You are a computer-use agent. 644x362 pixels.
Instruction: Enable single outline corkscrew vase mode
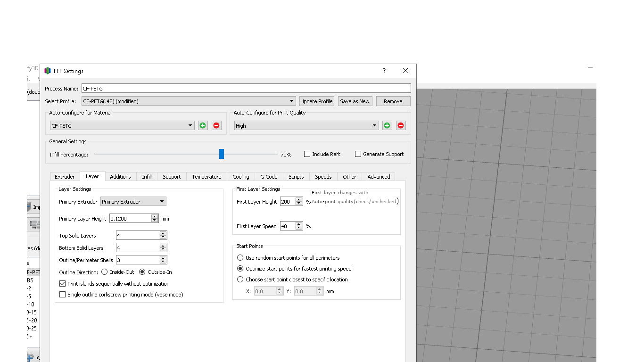pos(62,295)
